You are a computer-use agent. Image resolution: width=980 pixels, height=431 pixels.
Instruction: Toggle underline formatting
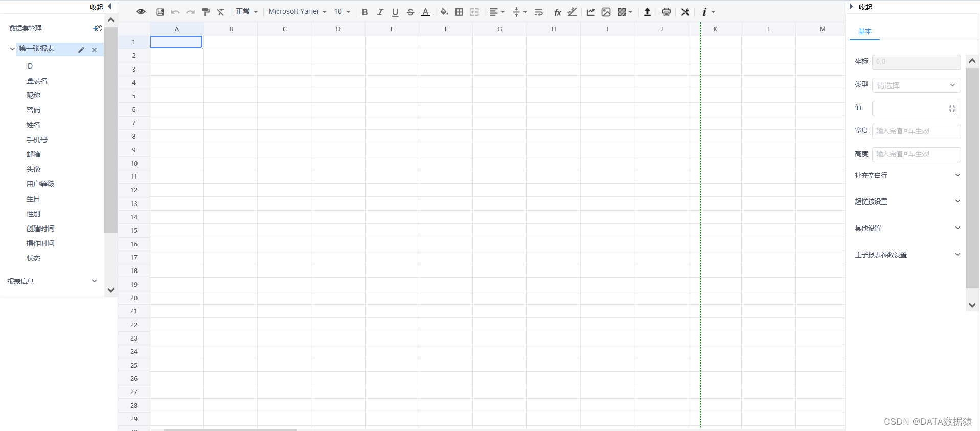point(395,12)
